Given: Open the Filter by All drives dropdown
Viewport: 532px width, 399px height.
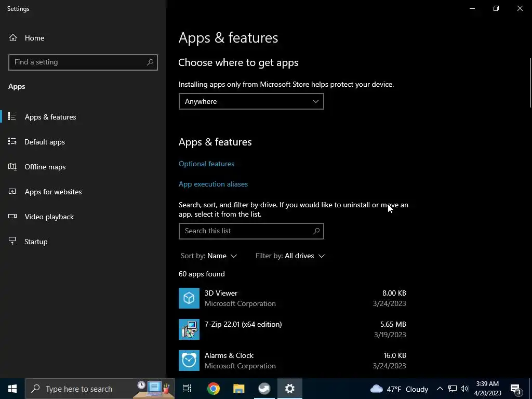Looking at the screenshot, I should click(290, 256).
